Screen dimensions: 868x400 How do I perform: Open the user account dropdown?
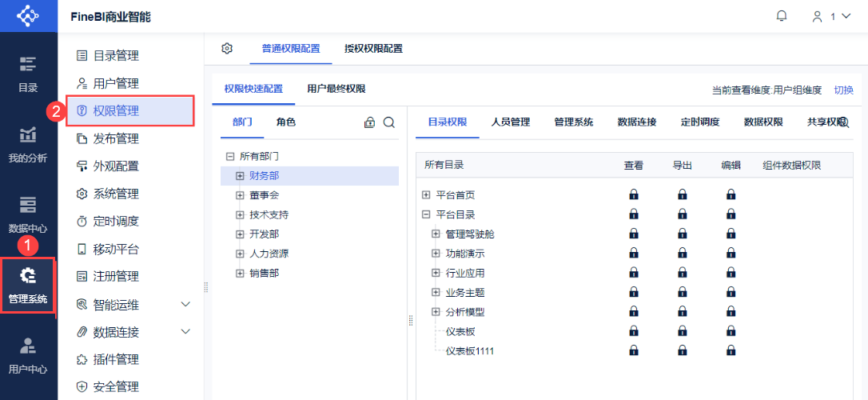(x=831, y=16)
